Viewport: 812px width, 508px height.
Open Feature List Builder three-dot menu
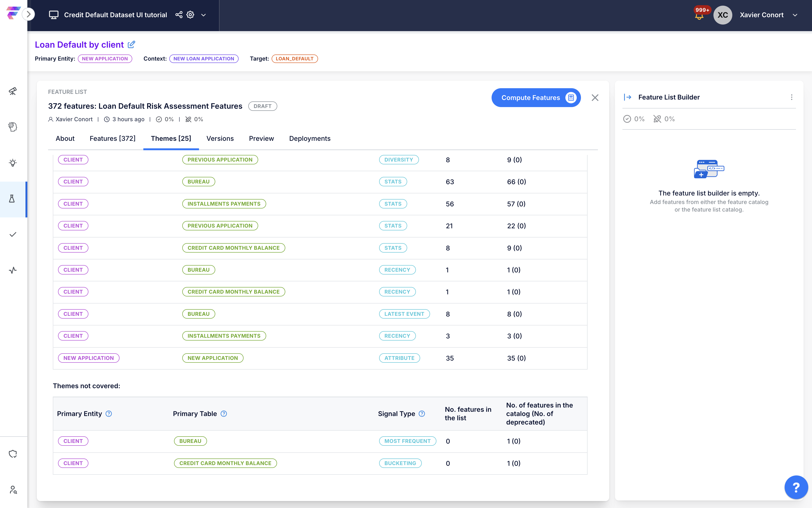tap(791, 97)
